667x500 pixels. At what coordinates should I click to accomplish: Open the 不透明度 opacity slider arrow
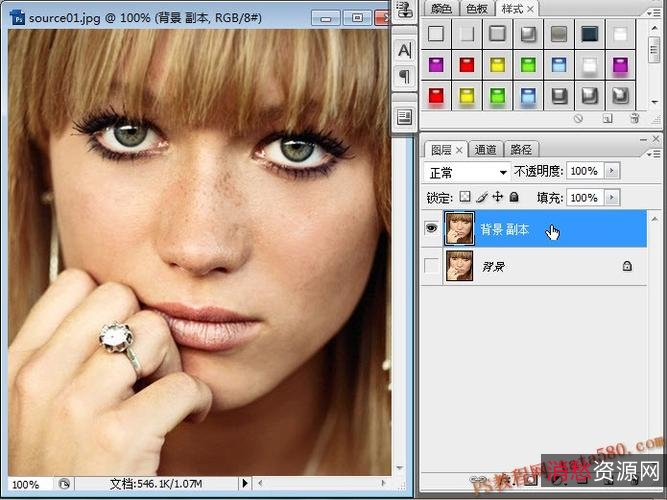tap(612, 171)
